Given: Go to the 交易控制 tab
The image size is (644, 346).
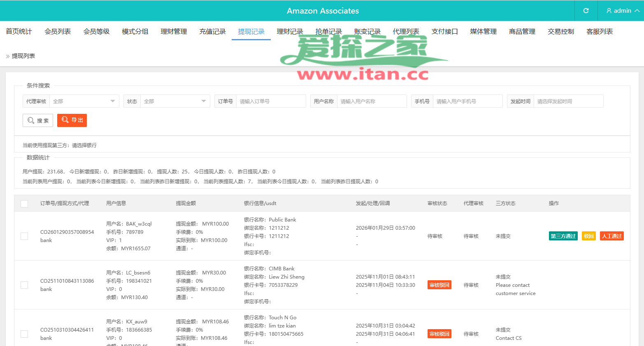Looking at the screenshot, I should (x=560, y=32).
